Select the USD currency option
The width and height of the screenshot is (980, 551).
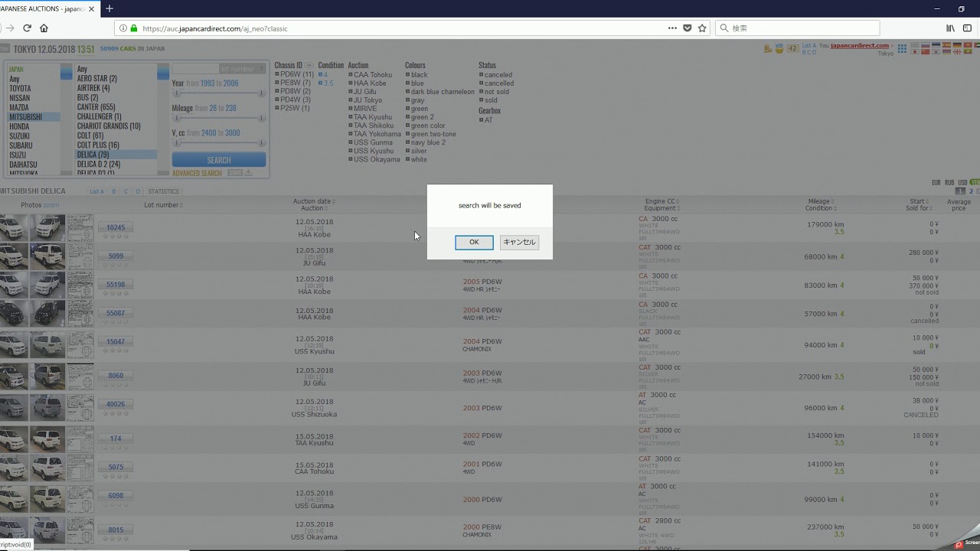pyautogui.click(x=962, y=183)
